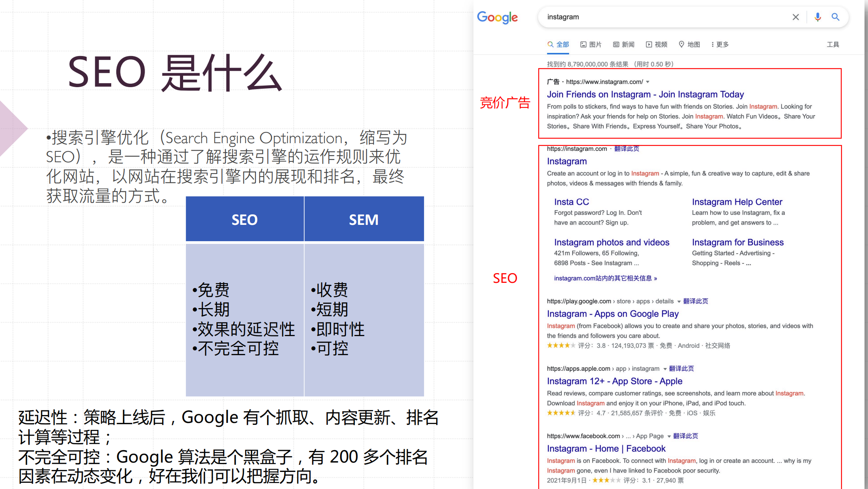Expand the arrow after play.google.com breadcrumb
Screen dimensions: 868x489
point(679,301)
